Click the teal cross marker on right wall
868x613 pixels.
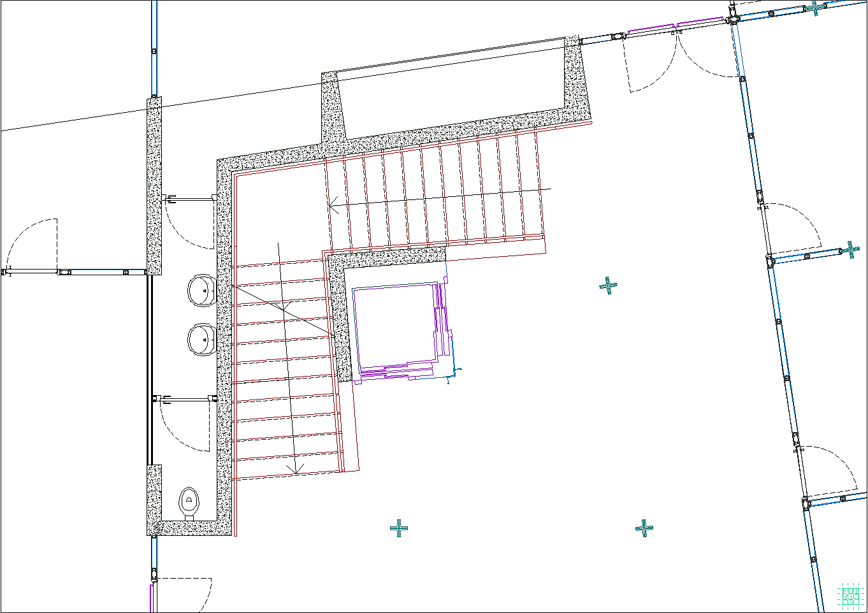[x=851, y=250]
